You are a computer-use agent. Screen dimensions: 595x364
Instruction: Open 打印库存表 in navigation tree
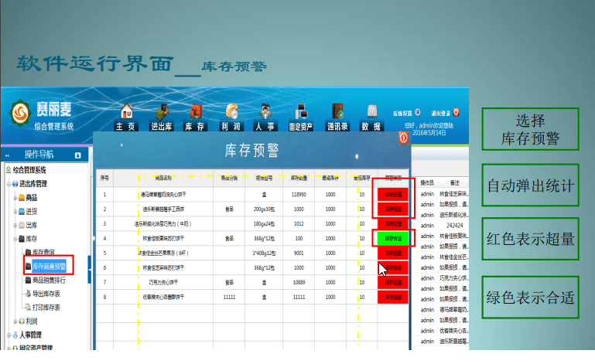pyautogui.click(x=46, y=308)
